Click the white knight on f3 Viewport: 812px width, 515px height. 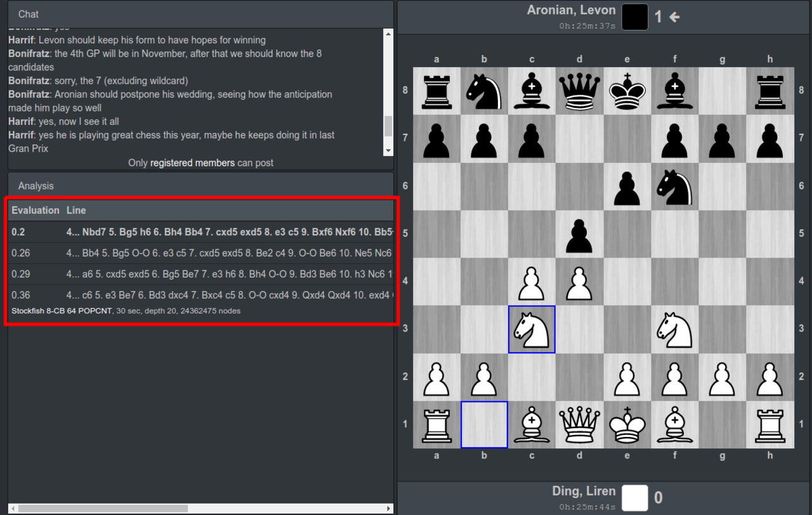674,329
